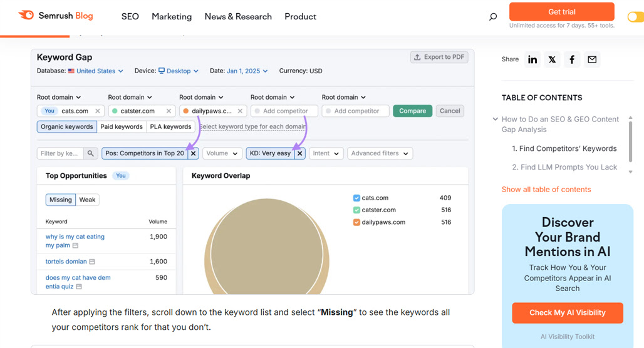Image resolution: width=644 pixels, height=348 pixels.
Task: Click the Cancel button
Action: (450, 111)
